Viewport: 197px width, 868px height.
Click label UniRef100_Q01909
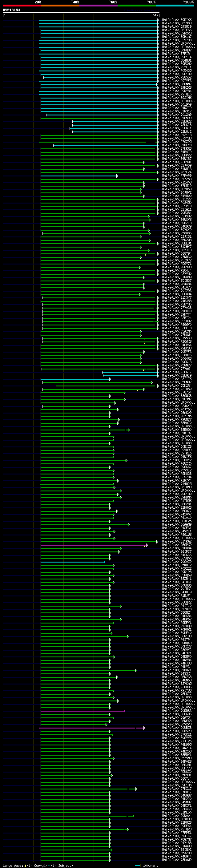[177, 105]
